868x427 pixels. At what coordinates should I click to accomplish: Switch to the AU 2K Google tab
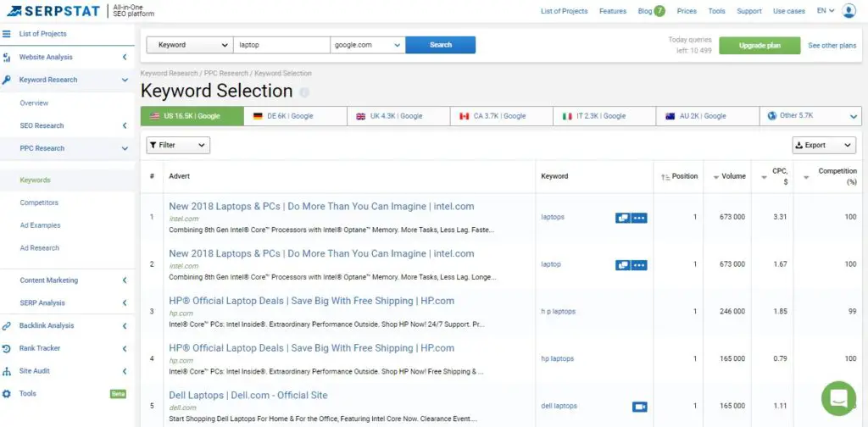tap(708, 116)
